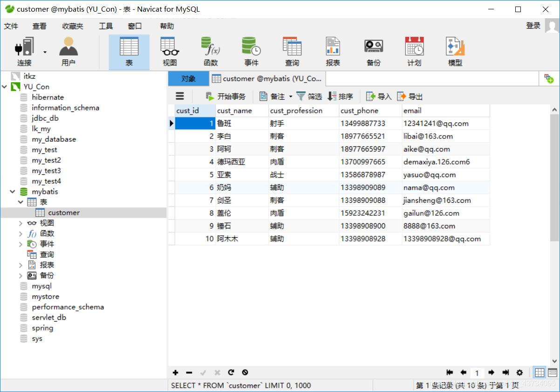The width and height of the screenshot is (560, 392).
Task: Go to the next page arrow
Action: click(491, 372)
